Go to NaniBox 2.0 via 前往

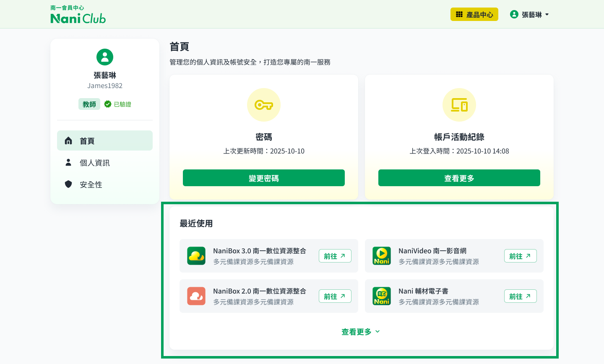tap(335, 296)
